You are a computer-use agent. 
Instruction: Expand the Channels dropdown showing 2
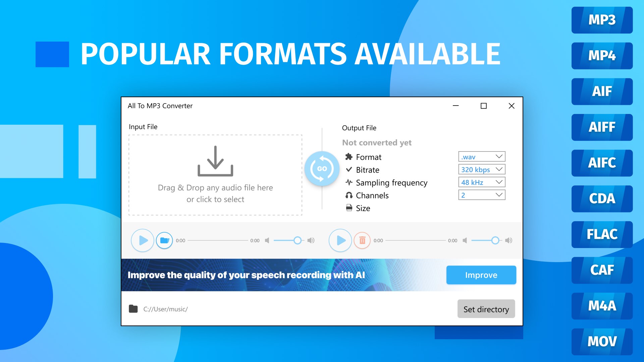coord(482,195)
